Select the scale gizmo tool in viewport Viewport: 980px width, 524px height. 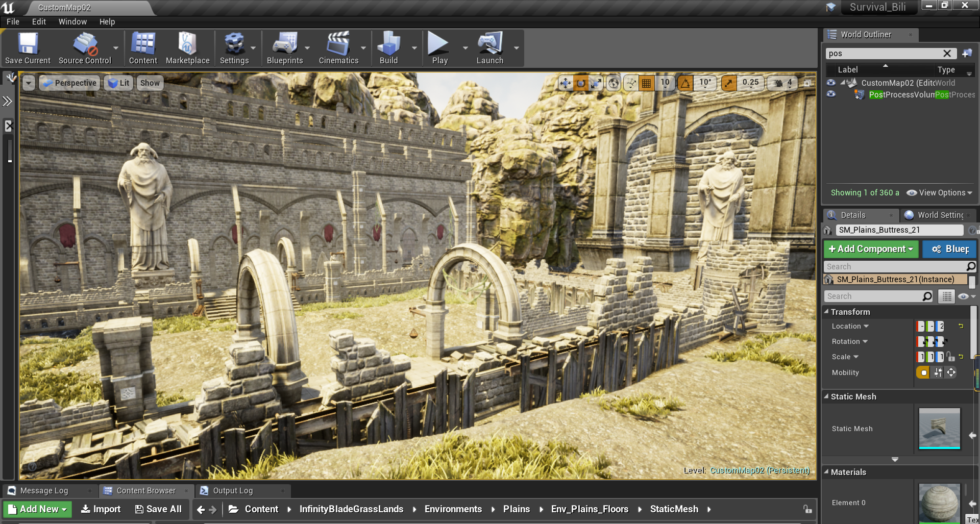(x=596, y=83)
